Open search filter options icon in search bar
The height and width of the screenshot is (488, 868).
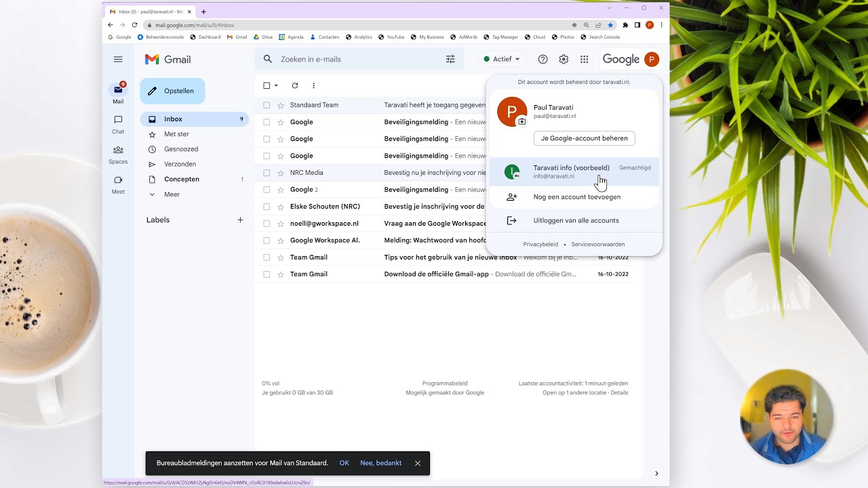(x=450, y=60)
